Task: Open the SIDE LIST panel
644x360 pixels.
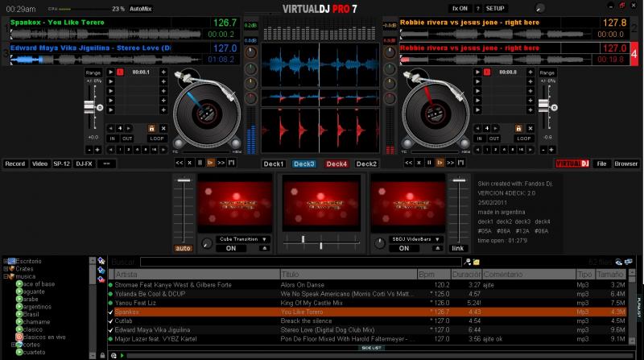Action: click(371, 348)
